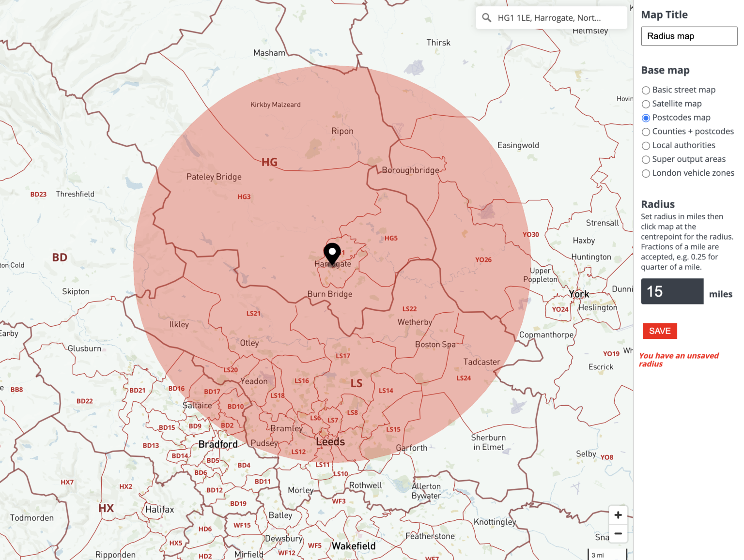Click the red SAVE button
This screenshot has width=744, height=560.
(x=660, y=331)
